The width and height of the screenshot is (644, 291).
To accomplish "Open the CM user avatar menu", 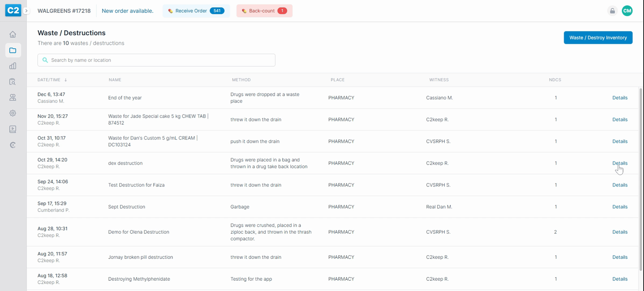I will [x=627, y=11].
